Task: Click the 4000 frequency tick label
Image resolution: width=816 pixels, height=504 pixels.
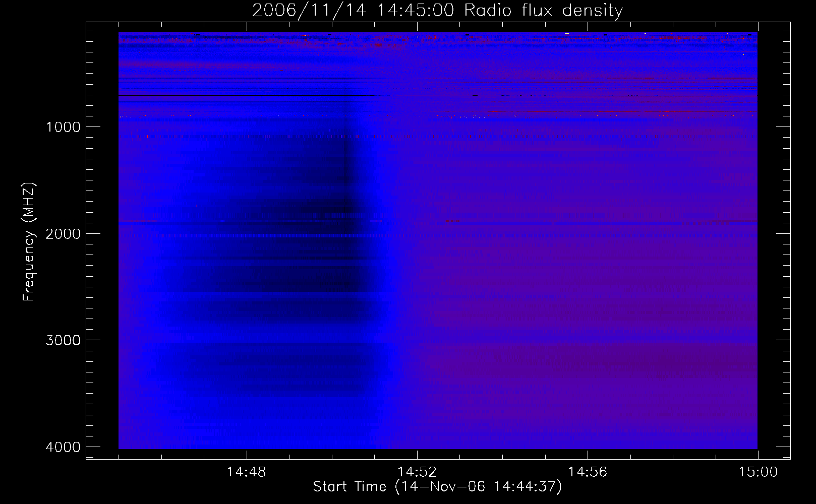Action: coord(63,447)
